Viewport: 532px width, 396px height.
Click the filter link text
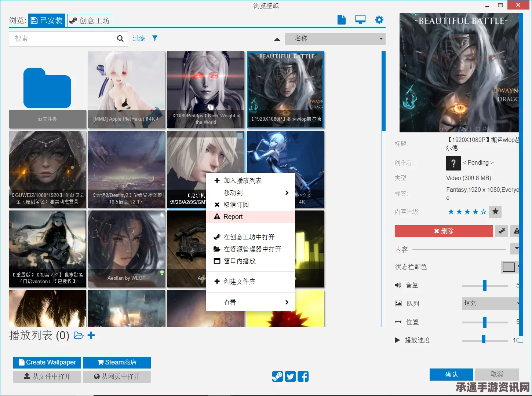139,38
